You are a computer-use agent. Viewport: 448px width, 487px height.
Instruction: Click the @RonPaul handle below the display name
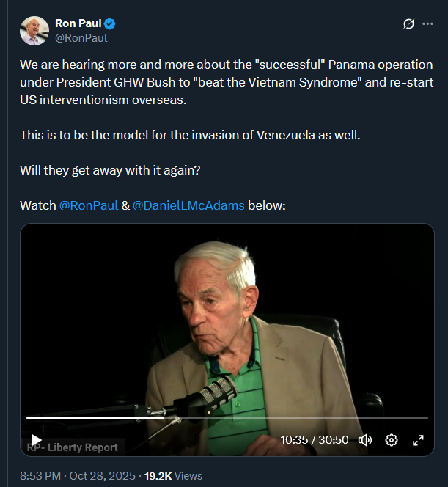click(81, 38)
